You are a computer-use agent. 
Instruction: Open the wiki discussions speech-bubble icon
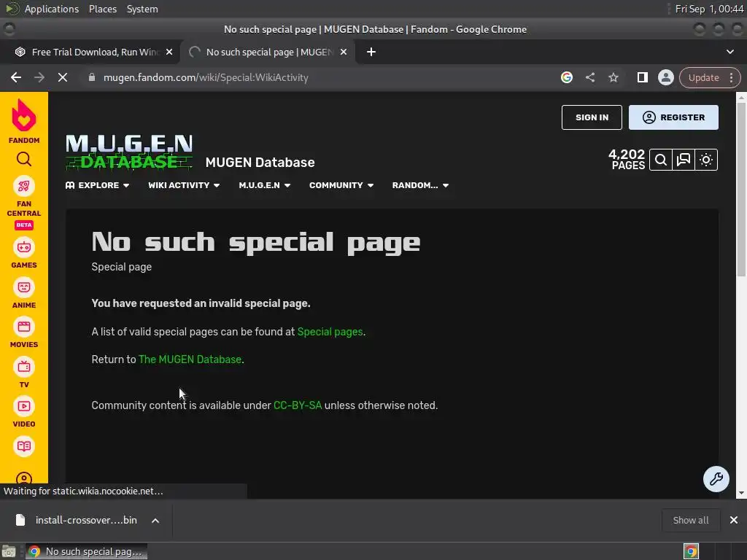684,160
